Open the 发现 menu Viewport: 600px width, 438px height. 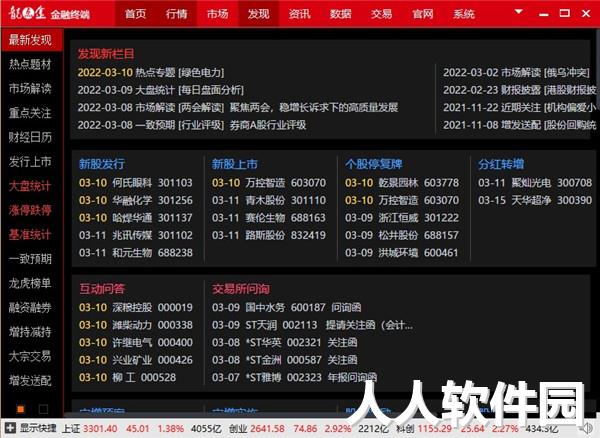(258, 14)
